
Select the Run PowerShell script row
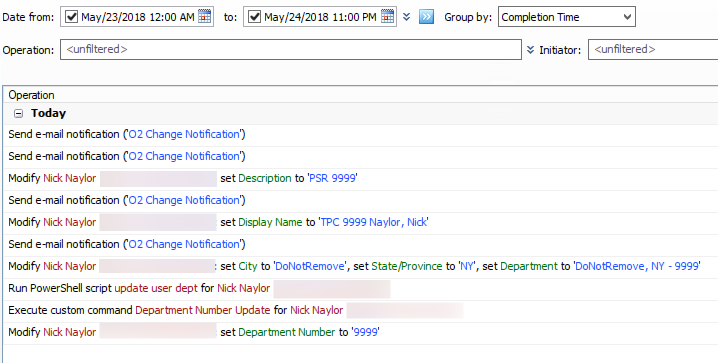coord(360,288)
